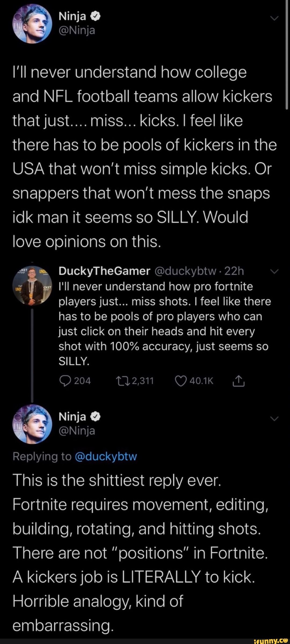Click the @duckybtw handle beside DuckyTheGamer
The image size is (290, 644).
point(185,271)
